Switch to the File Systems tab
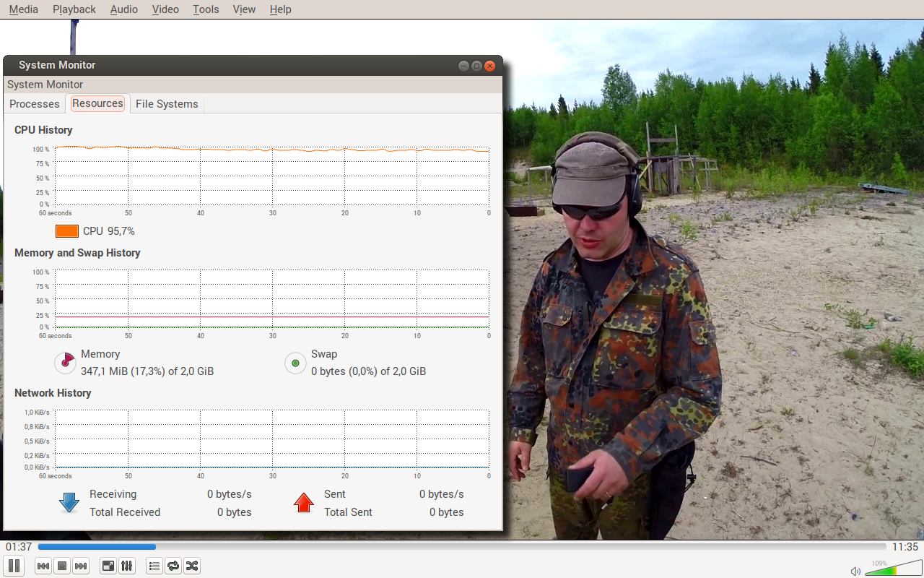This screenshot has width=924, height=578. [167, 104]
